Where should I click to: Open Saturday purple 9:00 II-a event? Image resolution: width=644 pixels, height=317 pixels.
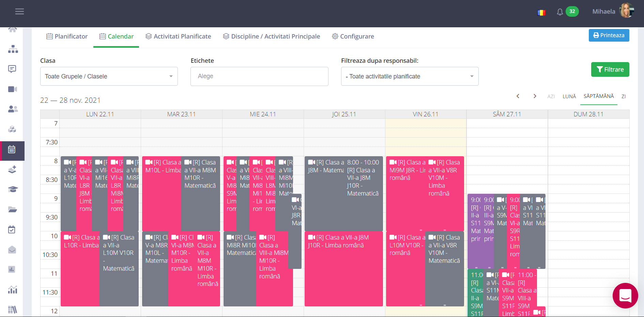(x=474, y=231)
